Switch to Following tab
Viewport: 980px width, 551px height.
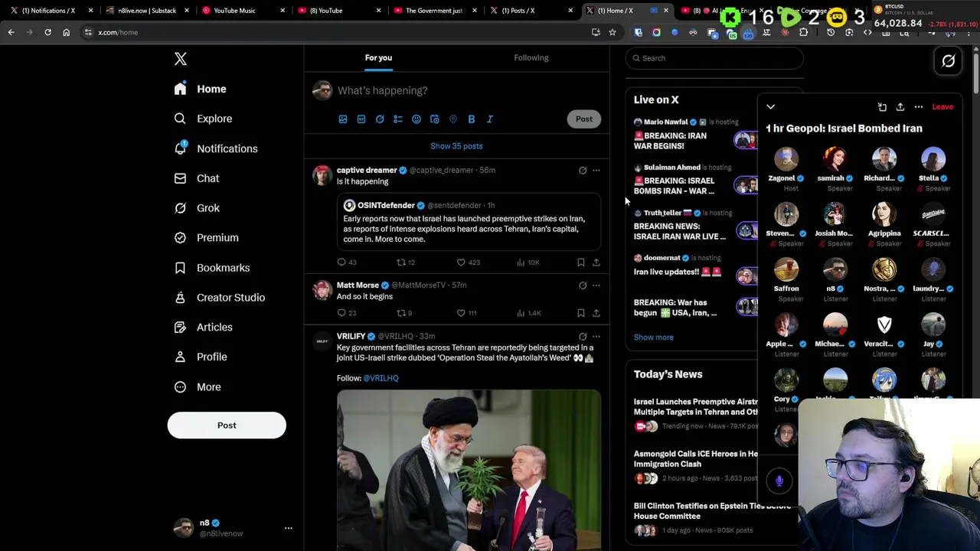pos(531,57)
